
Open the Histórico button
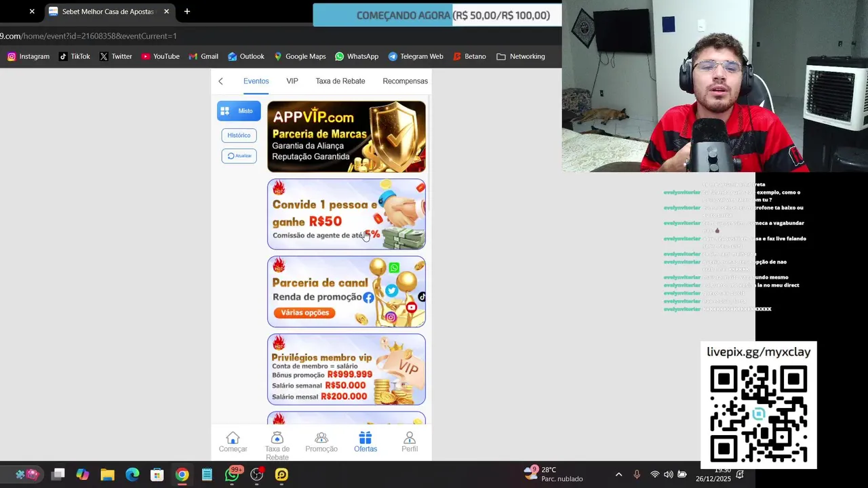point(239,135)
